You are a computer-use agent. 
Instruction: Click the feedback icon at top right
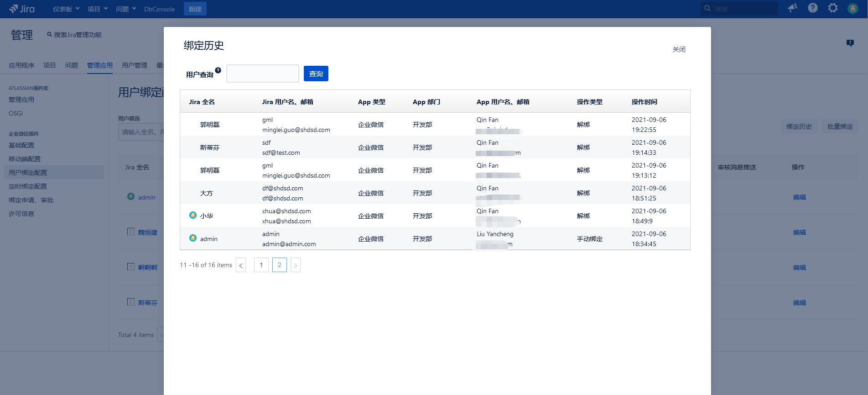pos(850,43)
